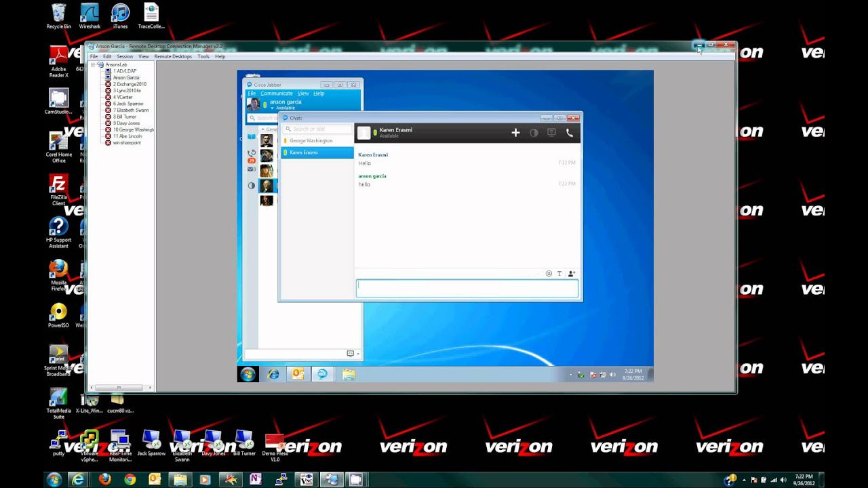Open Cisco Jabber in the remote taskbar

point(322,374)
